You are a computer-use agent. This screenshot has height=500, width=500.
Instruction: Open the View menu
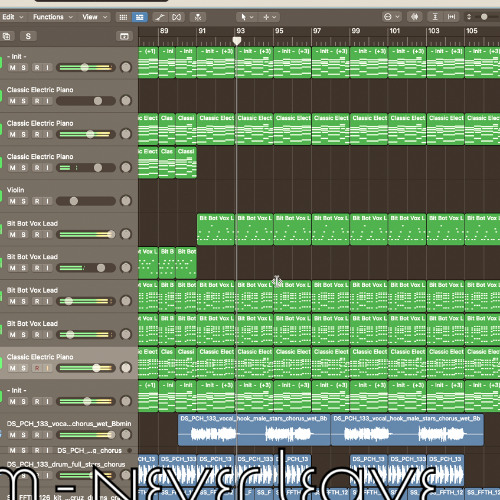[95, 17]
